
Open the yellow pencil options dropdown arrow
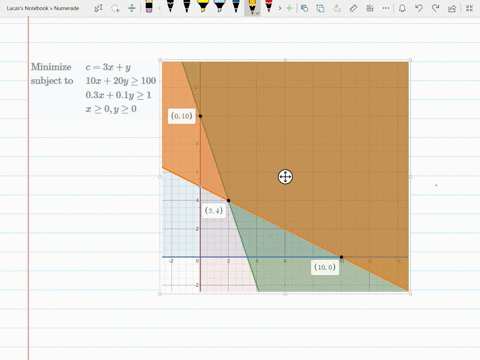(x=258, y=13)
